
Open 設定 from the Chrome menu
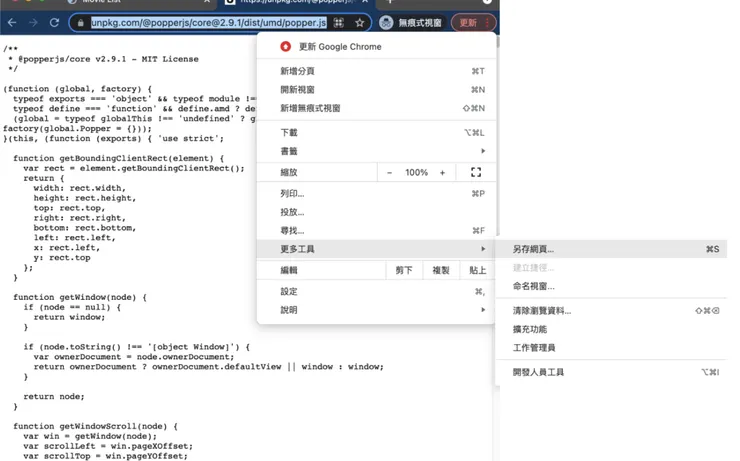[x=376, y=292]
